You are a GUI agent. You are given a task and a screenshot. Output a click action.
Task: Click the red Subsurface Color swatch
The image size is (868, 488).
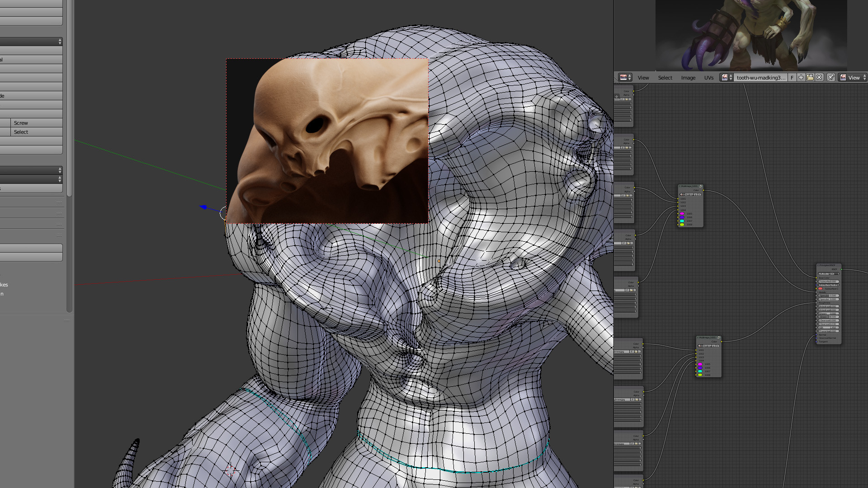(821, 289)
